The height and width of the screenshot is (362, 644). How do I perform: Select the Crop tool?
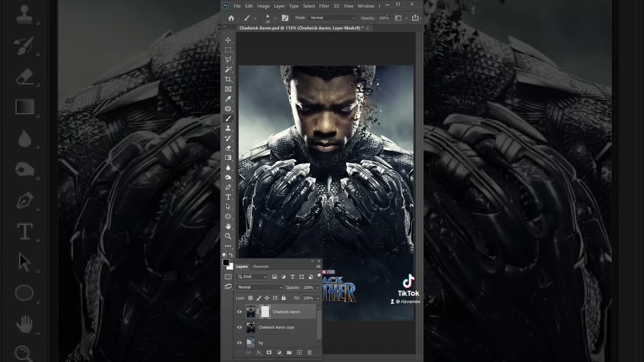click(x=228, y=79)
